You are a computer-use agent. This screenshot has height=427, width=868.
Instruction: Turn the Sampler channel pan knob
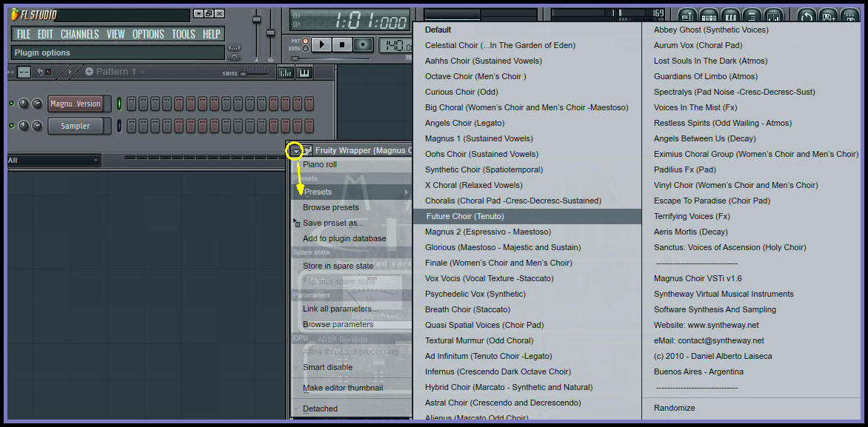[x=24, y=126]
